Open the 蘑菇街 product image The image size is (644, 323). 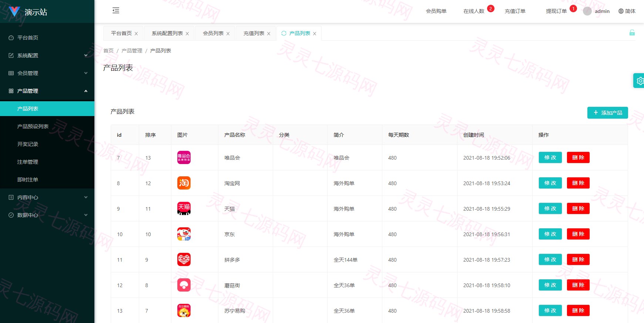click(184, 285)
